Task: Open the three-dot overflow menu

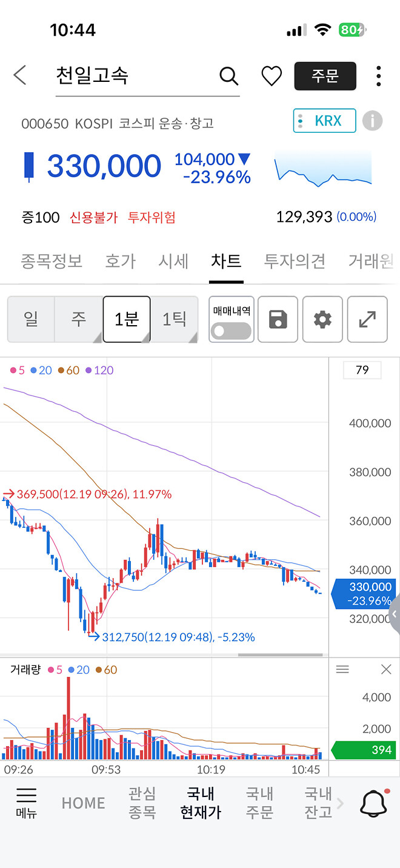Action: click(378, 76)
